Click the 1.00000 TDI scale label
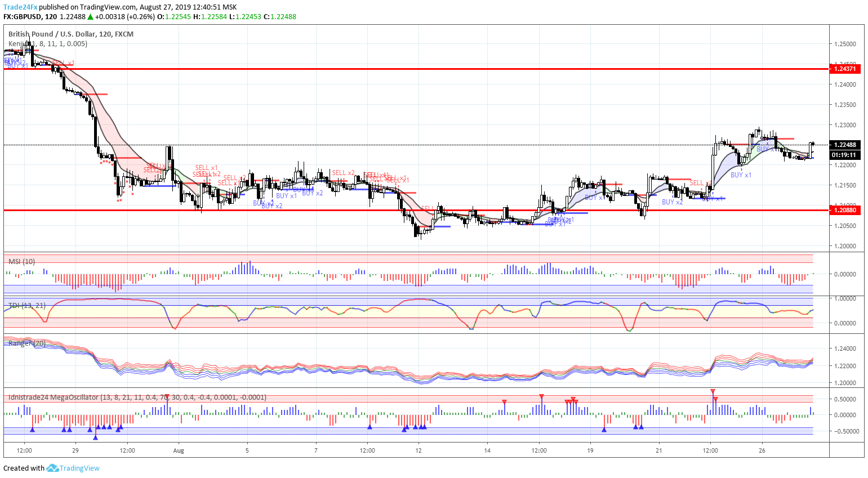Image resolution: width=868 pixels, height=478 pixels. (x=845, y=298)
